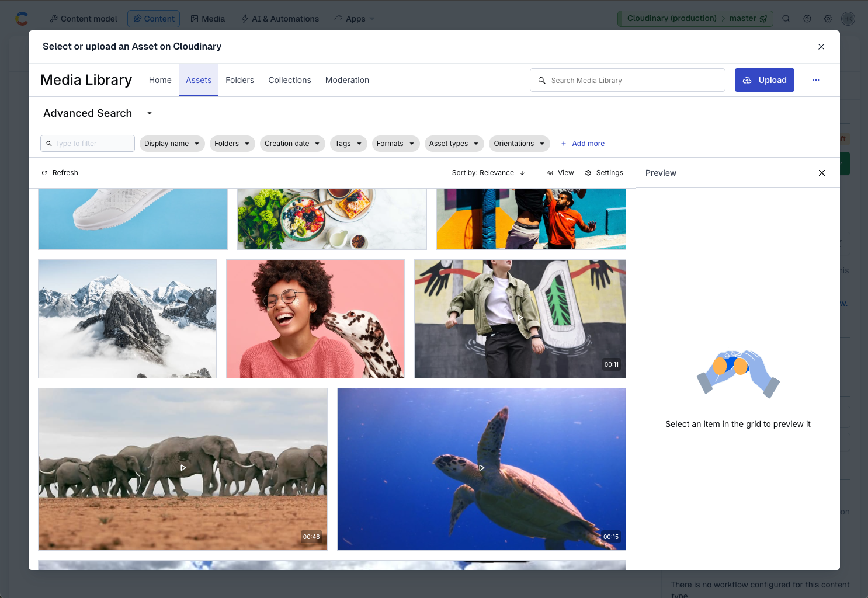
Task: Click the Upload button
Action: click(x=764, y=80)
